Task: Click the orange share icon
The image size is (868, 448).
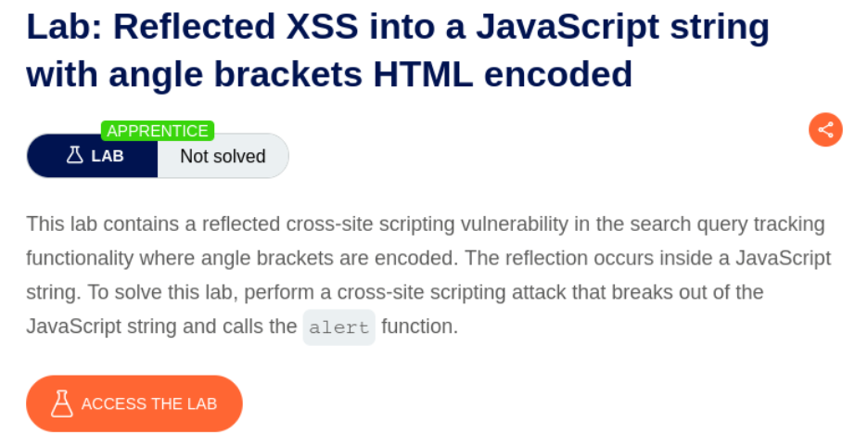Action: [x=825, y=130]
